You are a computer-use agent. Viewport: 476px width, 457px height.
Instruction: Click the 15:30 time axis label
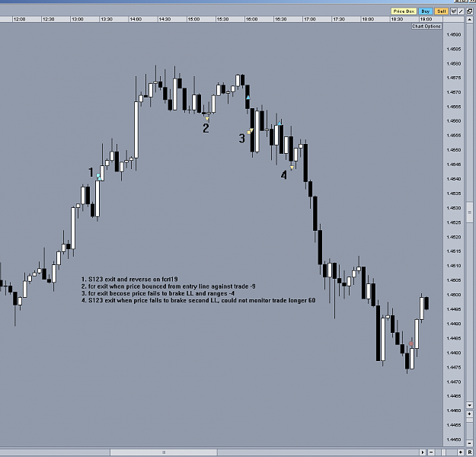(x=222, y=19)
